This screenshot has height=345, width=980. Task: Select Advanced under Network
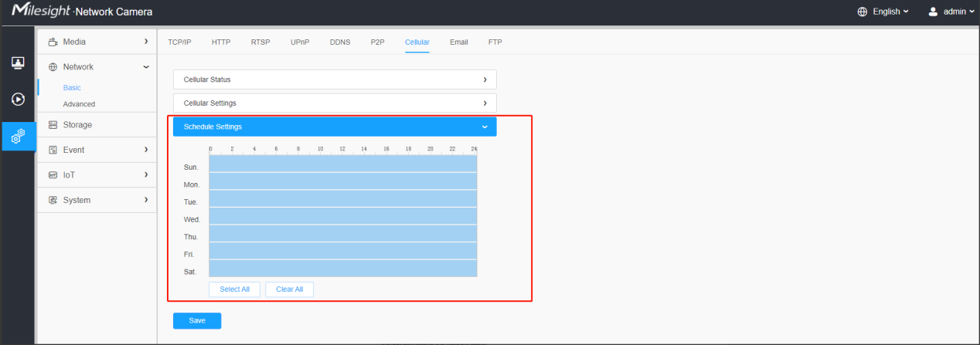click(79, 104)
